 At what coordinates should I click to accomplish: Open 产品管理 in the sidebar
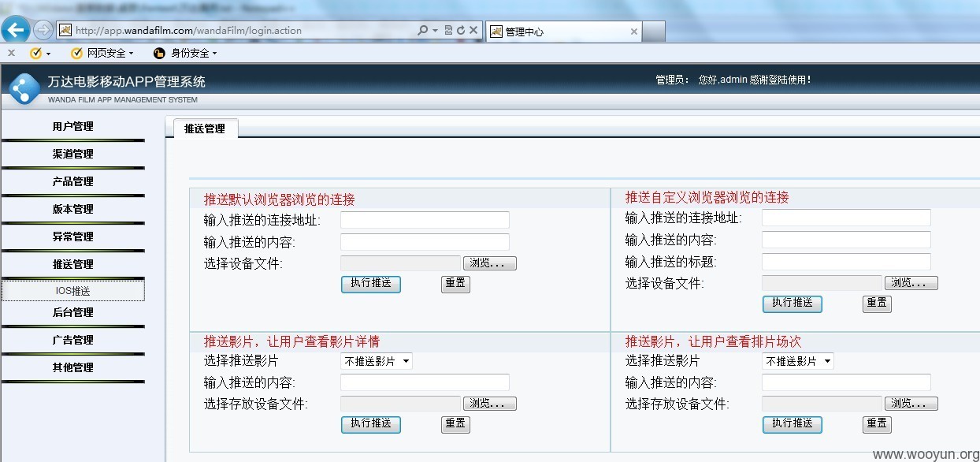72,181
